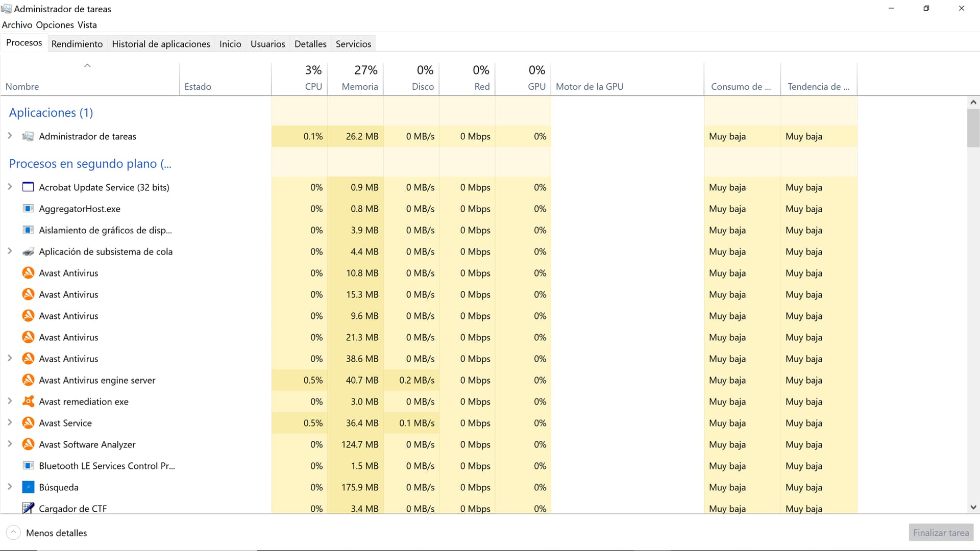This screenshot has width=980, height=551.
Task: Sort by the CPU column header
Action: pos(299,79)
